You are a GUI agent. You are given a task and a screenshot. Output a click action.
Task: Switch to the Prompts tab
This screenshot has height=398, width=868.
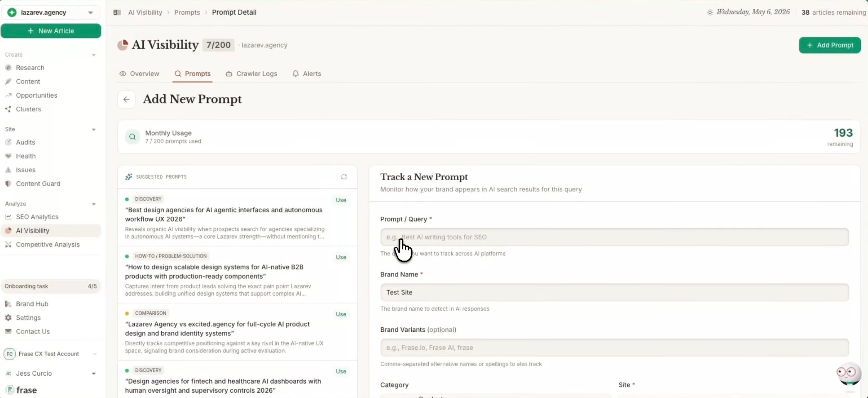[x=193, y=74]
